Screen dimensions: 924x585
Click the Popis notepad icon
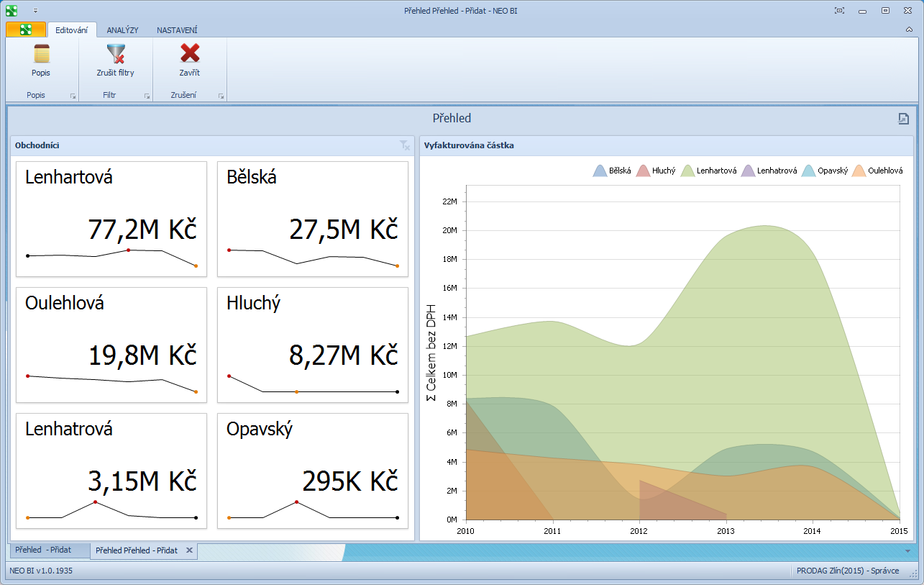[x=41, y=54]
